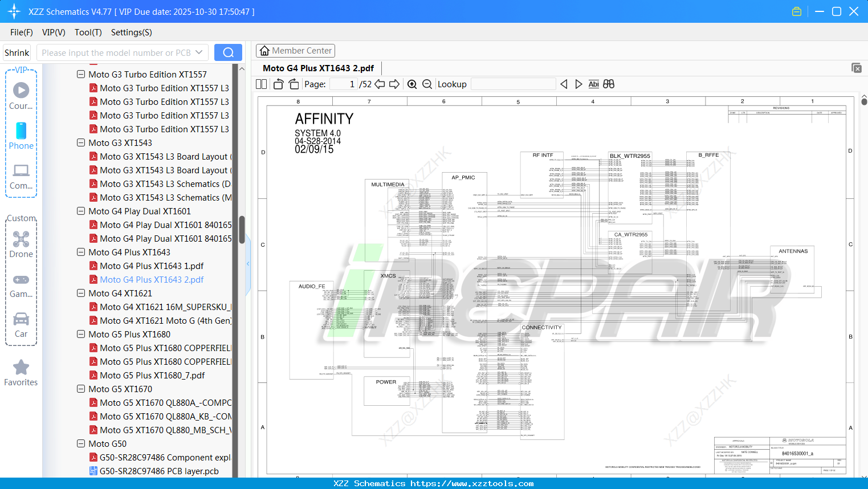Click the VIP briefcase icon in the title bar
The height and width of the screenshot is (489, 868).
click(797, 11)
